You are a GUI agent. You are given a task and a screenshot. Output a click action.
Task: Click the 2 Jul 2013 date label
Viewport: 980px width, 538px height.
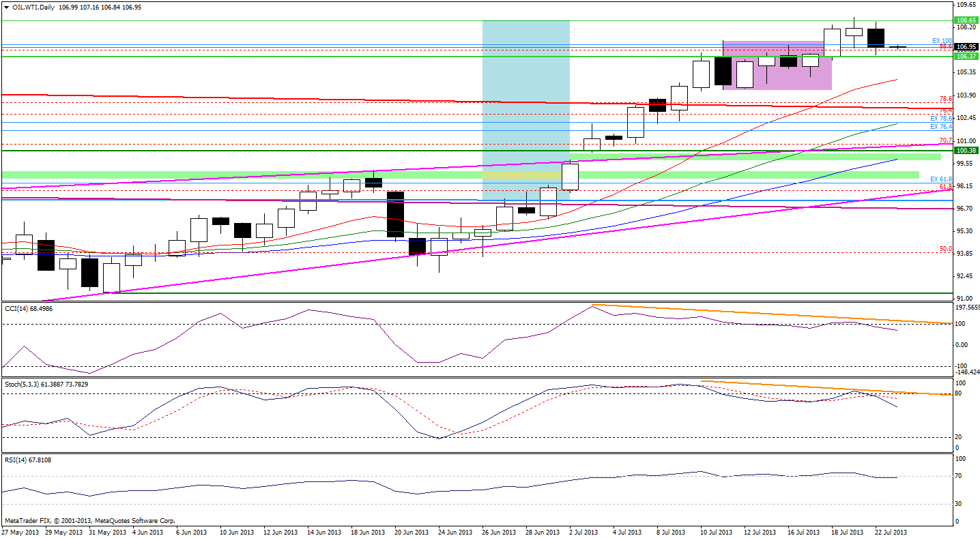(585, 531)
